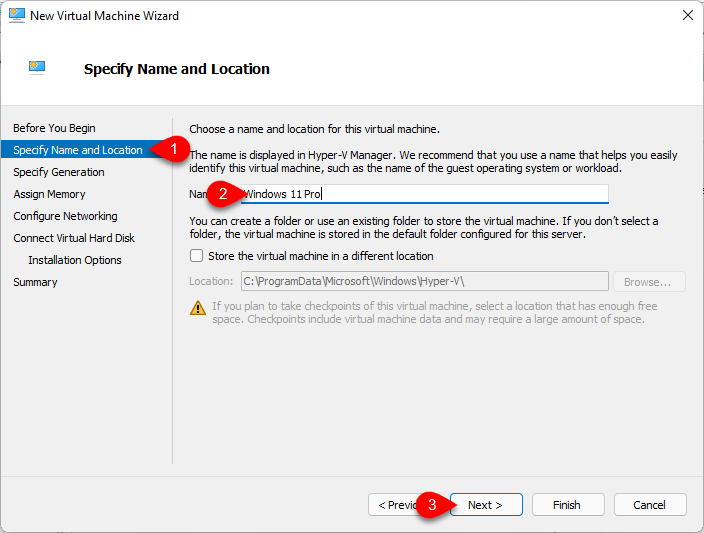This screenshot has width=704, height=533.
Task: Click the 'Location:' label
Action: click(211, 281)
